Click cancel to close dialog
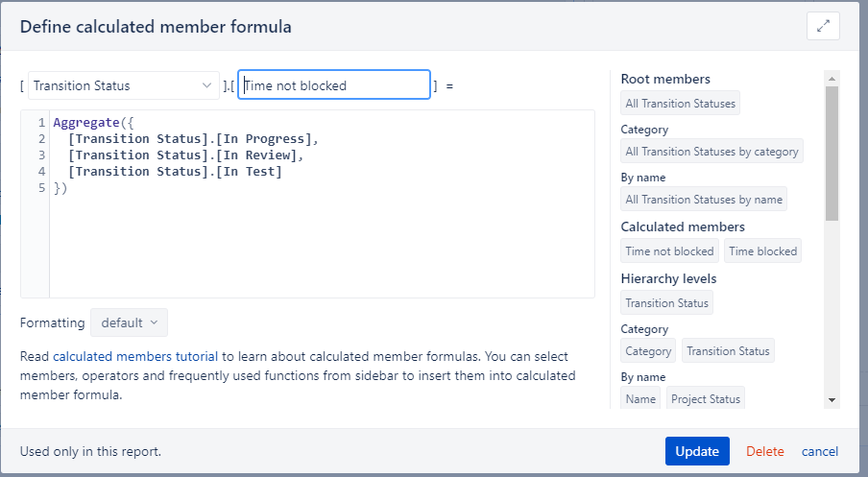This screenshot has width=868, height=477. 820,451
